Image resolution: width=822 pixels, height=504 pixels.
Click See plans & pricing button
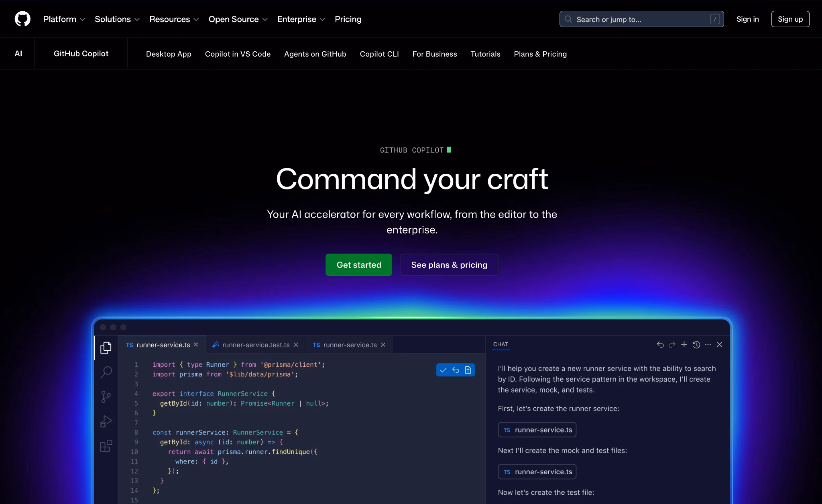point(449,264)
